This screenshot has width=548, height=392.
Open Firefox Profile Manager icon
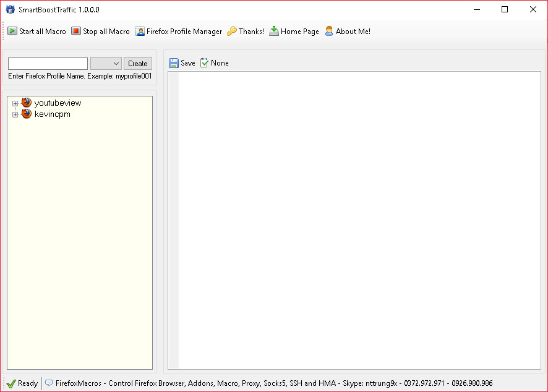point(140,31)
